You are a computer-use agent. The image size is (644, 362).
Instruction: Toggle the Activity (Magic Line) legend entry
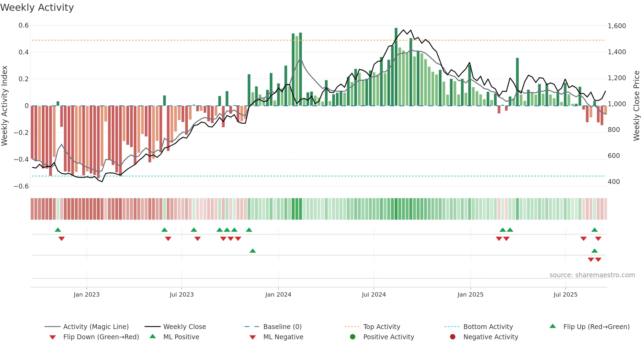[x=87, y=327]
